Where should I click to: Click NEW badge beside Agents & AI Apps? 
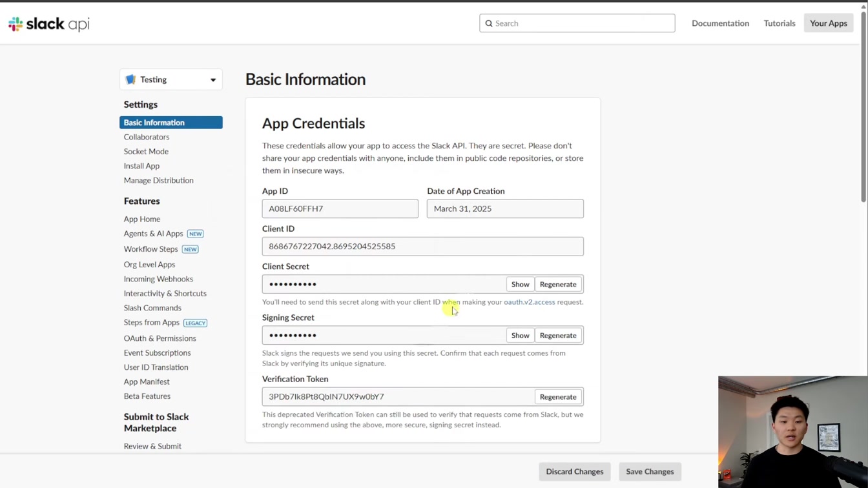point(195,234)
